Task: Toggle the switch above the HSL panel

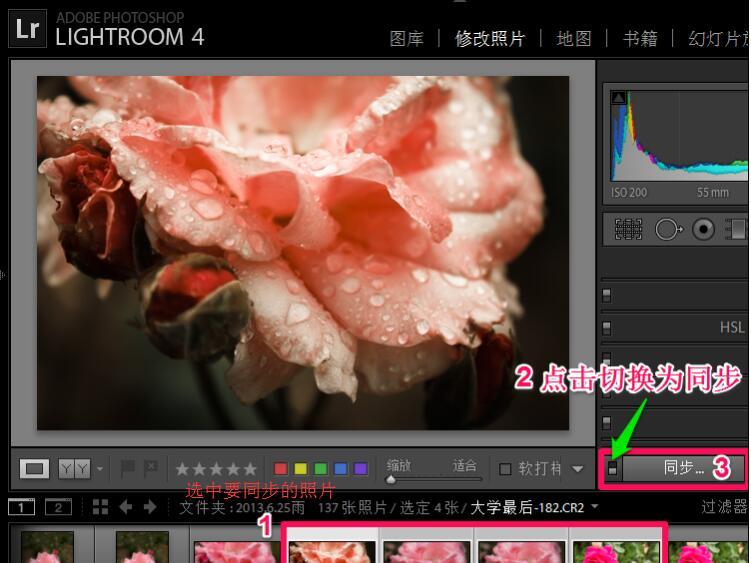Action: click(x=606, y=295)
